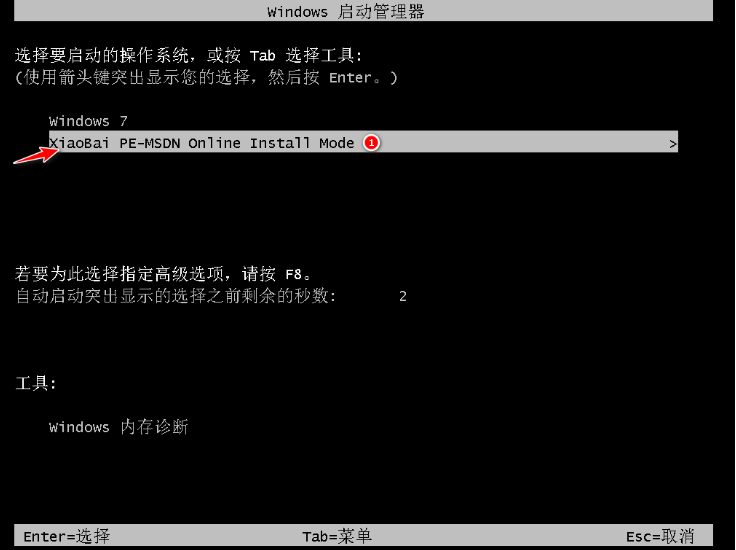
Task: Click the > chevron on highlighted entry
Action: tap(673, 144)
